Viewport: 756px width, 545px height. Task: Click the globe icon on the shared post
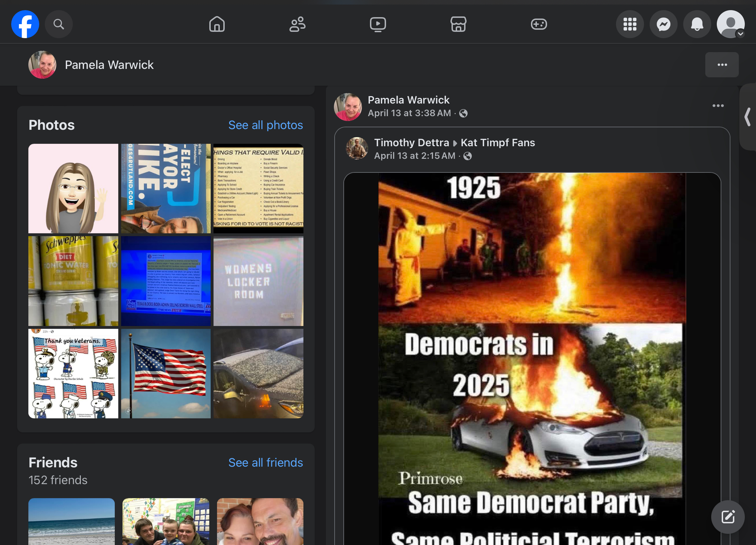468,156
